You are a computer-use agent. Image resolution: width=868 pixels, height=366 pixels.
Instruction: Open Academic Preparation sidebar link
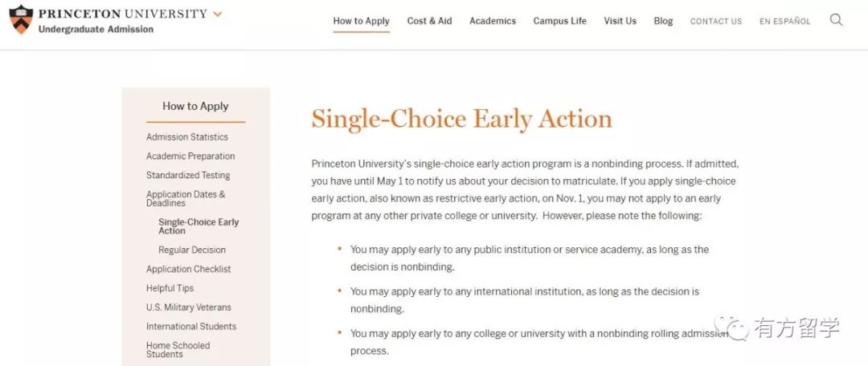190,156
